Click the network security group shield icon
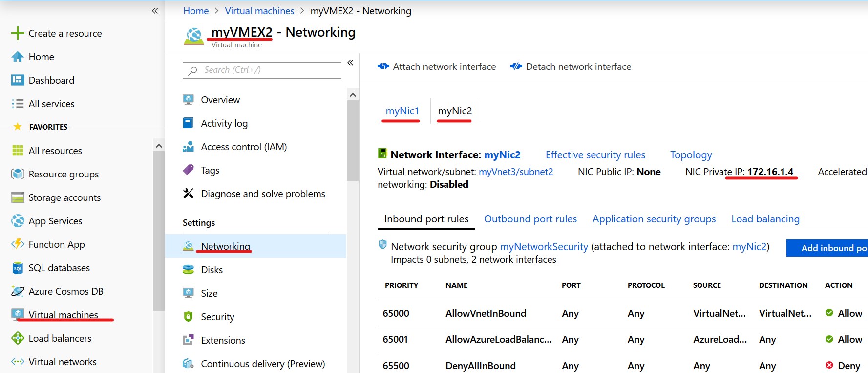 coord(383,244)
